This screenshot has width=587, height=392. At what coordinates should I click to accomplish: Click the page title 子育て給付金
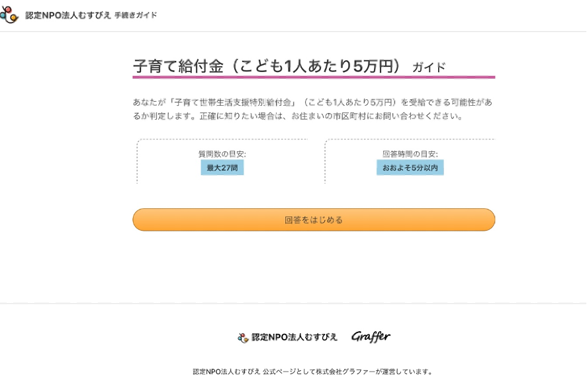[178, 67]
